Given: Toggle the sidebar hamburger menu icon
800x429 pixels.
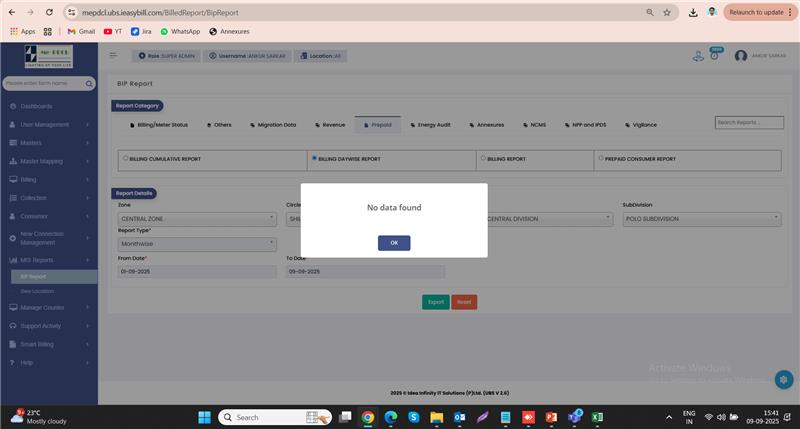Looking at the screenshot, I should click(113, 55).
